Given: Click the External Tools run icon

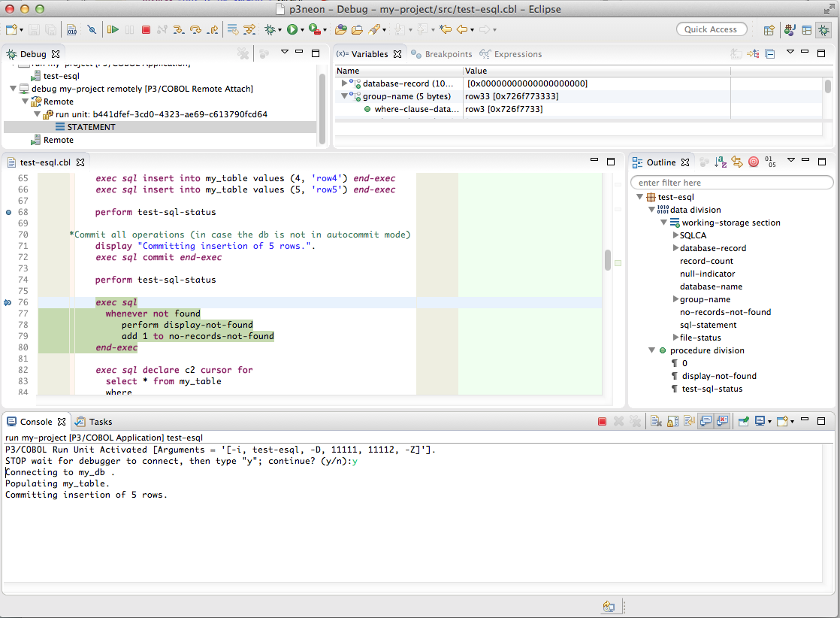Looking at the screenshot, I should (315, 29).
